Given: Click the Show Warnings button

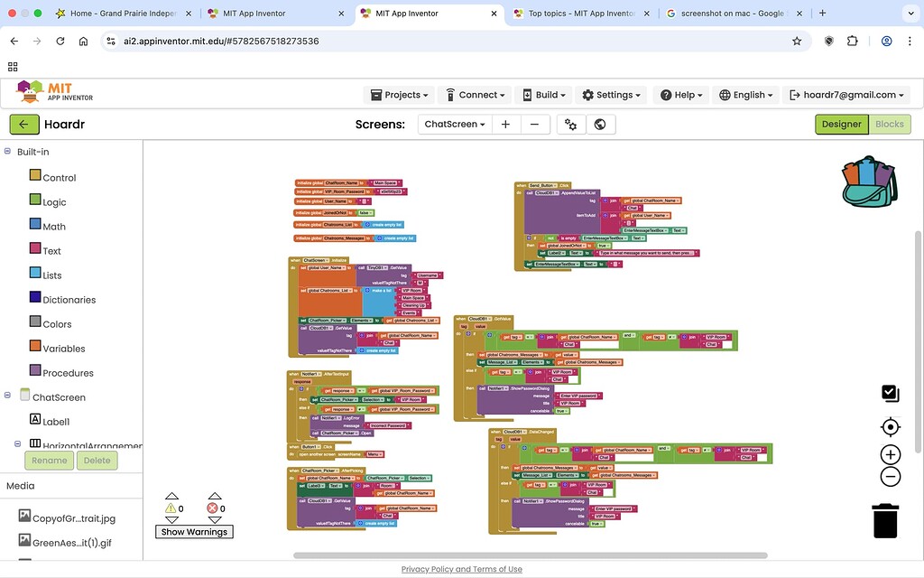Looking at the screenshot, I should tap(195, 532).
